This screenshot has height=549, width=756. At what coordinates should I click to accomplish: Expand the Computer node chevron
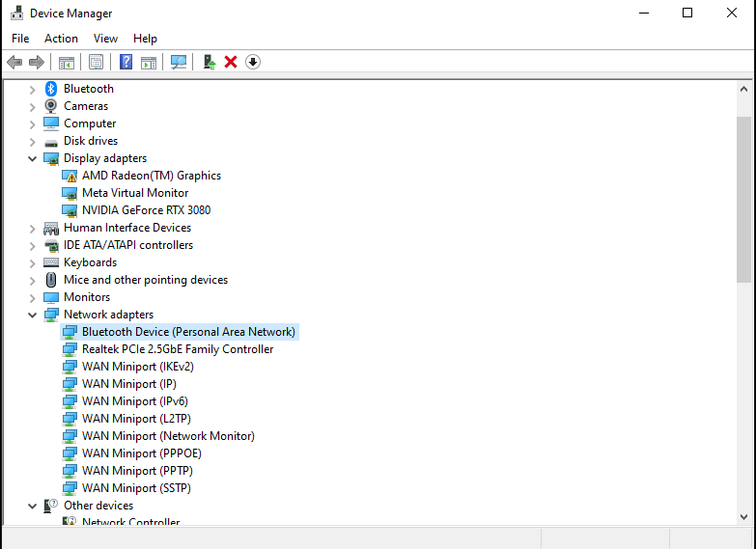pos(32,124)
